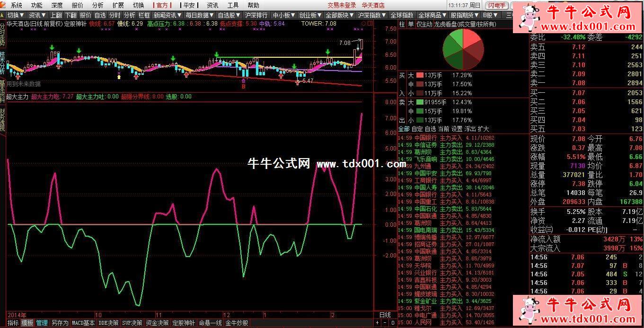Click the 另存为 save-as button
Screen dimensions: 644x328
(x=60, y=323)
